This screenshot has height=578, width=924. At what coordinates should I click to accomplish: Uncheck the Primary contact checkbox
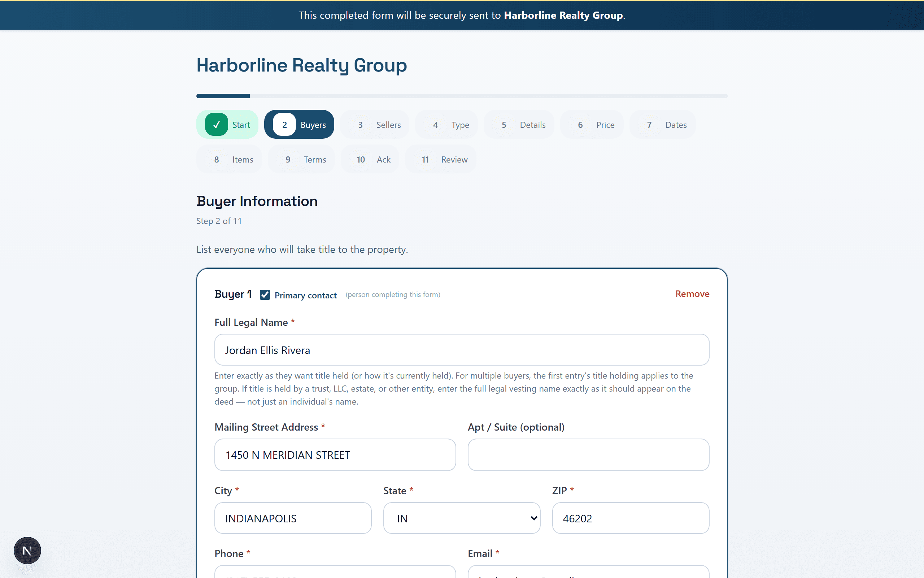pos(265,295)
